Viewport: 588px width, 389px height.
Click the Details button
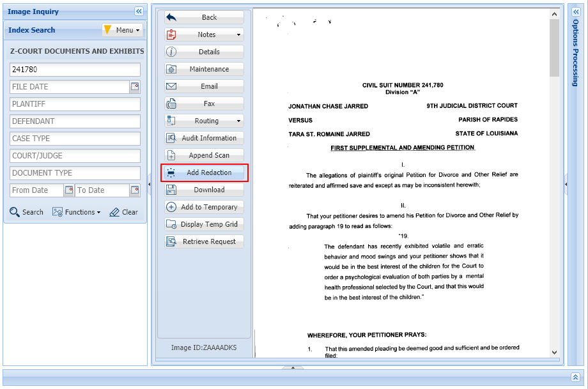203,51
